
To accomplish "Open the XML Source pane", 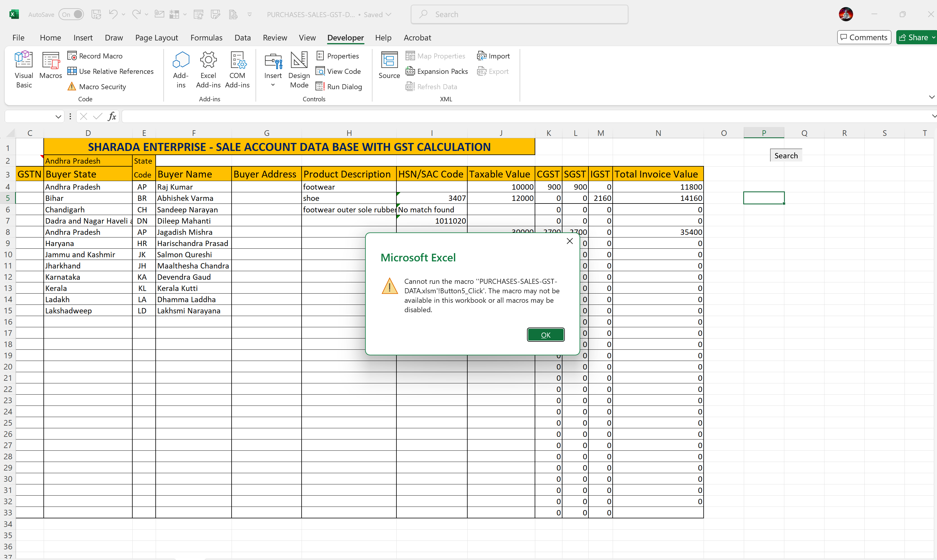I will pos(389,65).
